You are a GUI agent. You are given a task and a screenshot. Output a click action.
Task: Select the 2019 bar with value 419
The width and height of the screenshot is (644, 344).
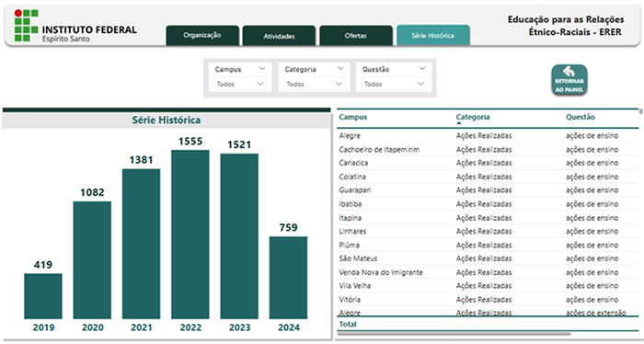click(43, 296)
